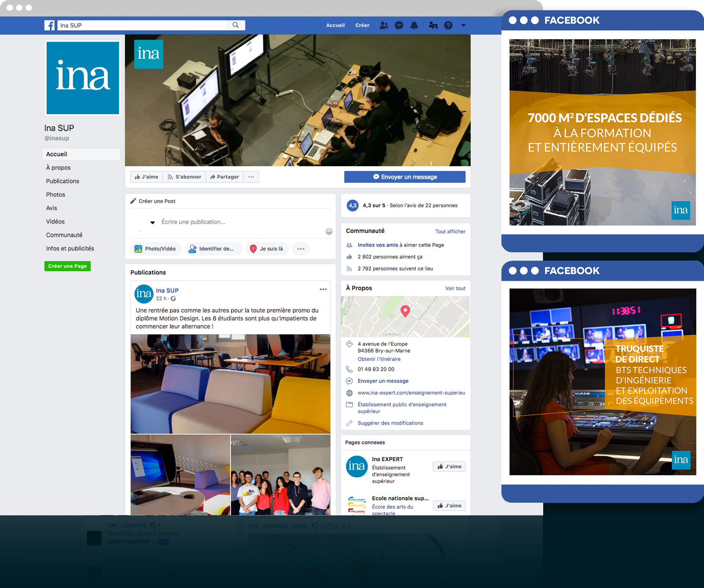This screenshot has width=704, height=588.
Task: Click the ina logo on the cover photo
Action: 149,54
